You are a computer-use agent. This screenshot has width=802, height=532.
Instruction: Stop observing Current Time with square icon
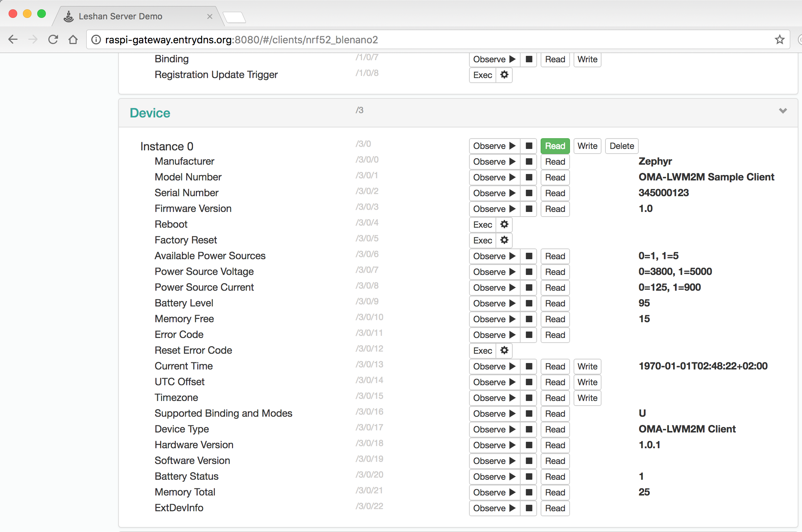[x=528, y=367]
